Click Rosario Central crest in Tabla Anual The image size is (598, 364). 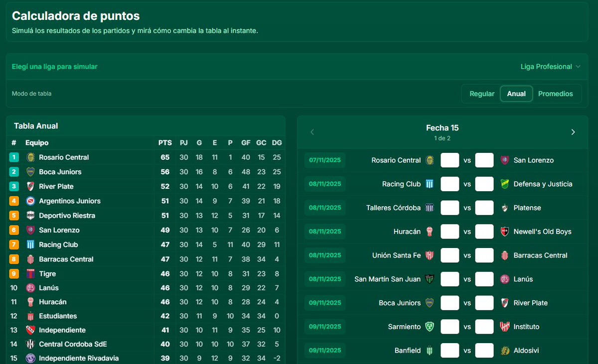(x=30, y=157)
